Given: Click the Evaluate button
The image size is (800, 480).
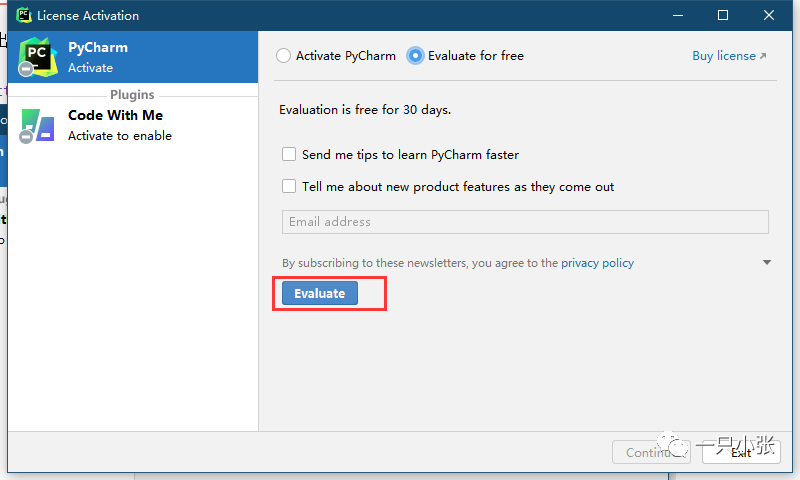Looking at the screenshot, I should click(x=320, y=293).
